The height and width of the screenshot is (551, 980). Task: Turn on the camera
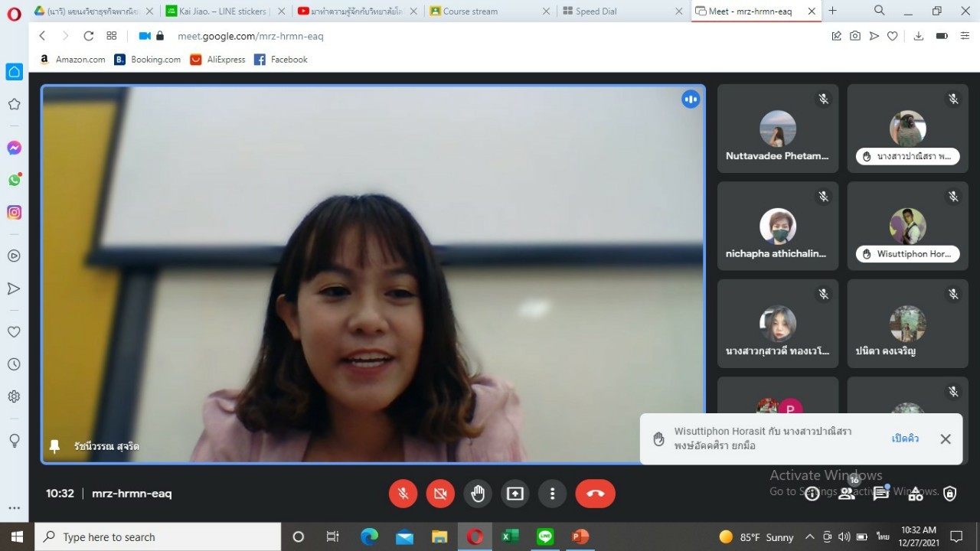tap(440, 494)
